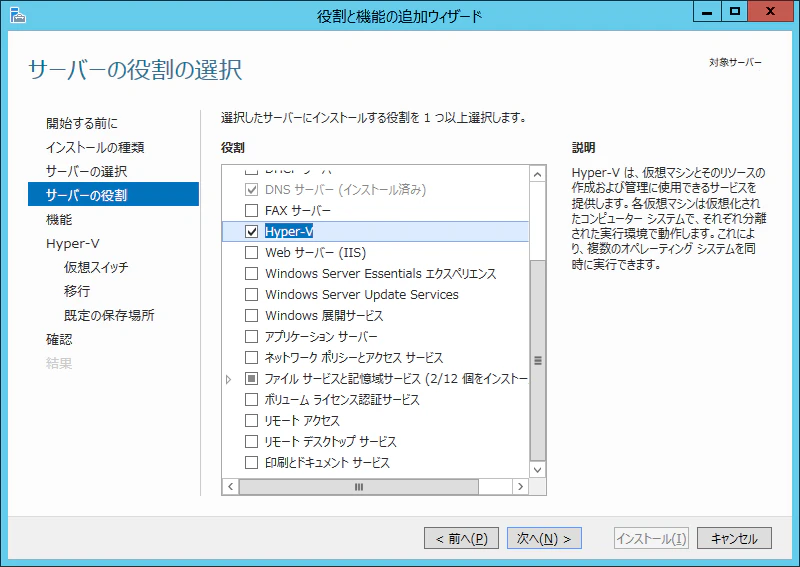Click the キャンセル button
This screenshot has width=800, height=567.
[734, 538]
